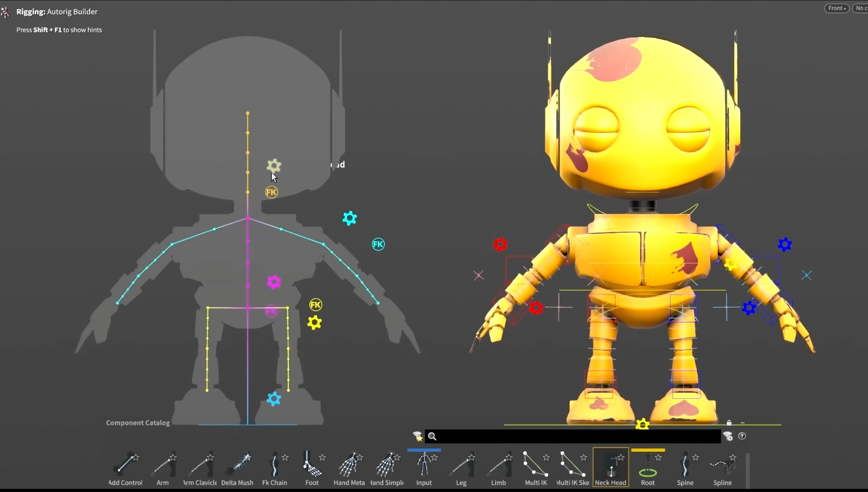This screenshot has height=492, width=868.
Task: Pick the Multi IK component
Action: coord(536,469)
